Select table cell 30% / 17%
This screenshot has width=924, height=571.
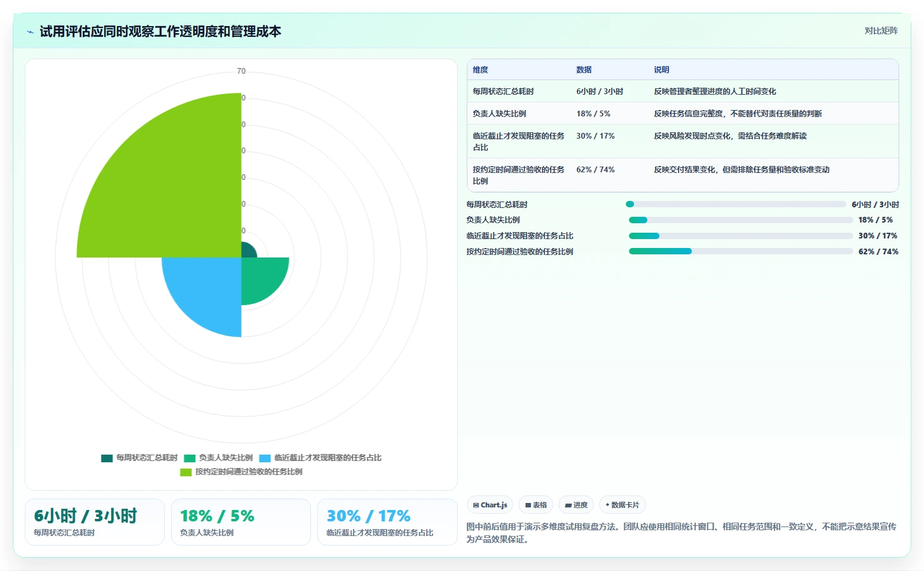595,136
